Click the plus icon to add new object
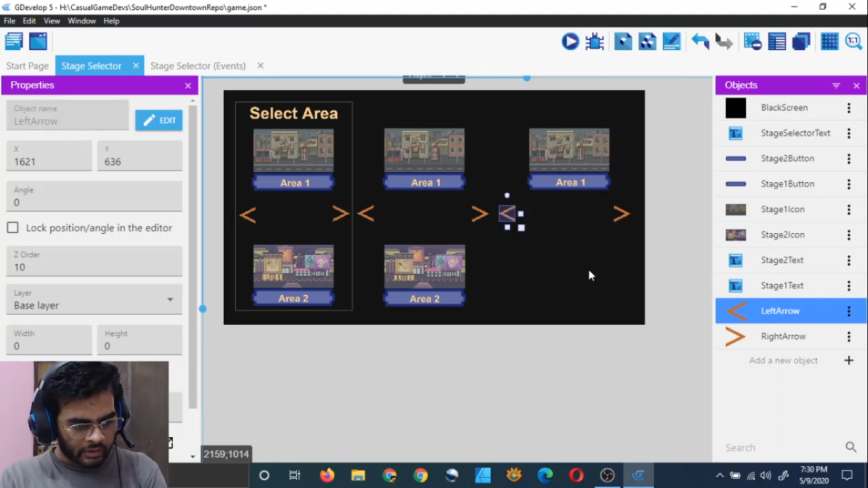 [849, 360]
